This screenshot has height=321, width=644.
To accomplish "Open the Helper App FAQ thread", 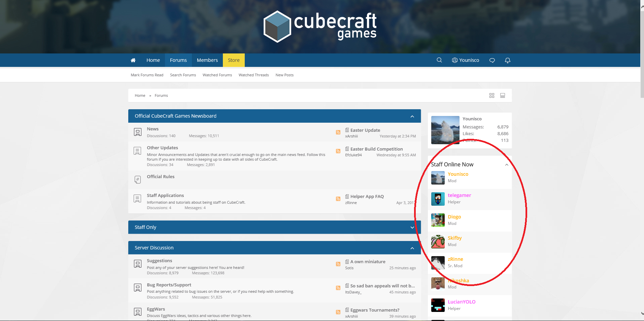I will pos(367,197).
